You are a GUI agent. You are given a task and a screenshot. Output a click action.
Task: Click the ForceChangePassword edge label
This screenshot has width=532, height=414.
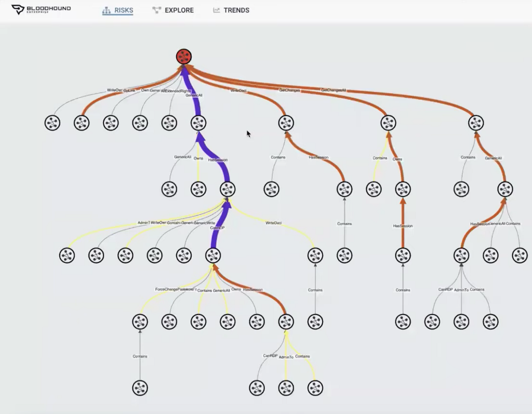click(175, 289)
